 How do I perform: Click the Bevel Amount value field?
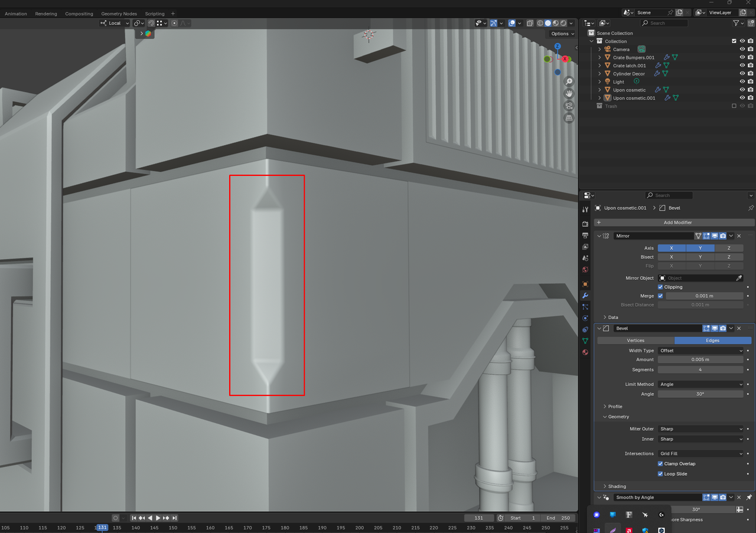coord(700,359)
